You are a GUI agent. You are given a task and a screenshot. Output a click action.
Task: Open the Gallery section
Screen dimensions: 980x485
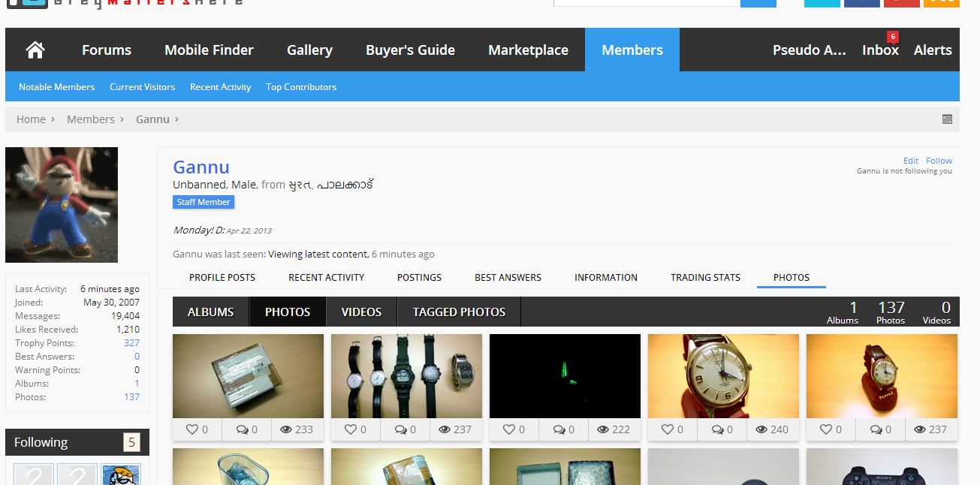(x=309, y=50)
